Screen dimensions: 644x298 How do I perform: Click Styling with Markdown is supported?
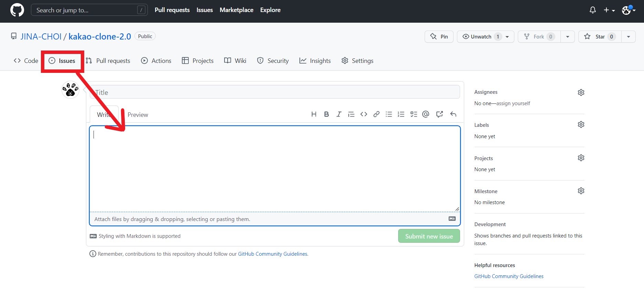tap(135, 236)
